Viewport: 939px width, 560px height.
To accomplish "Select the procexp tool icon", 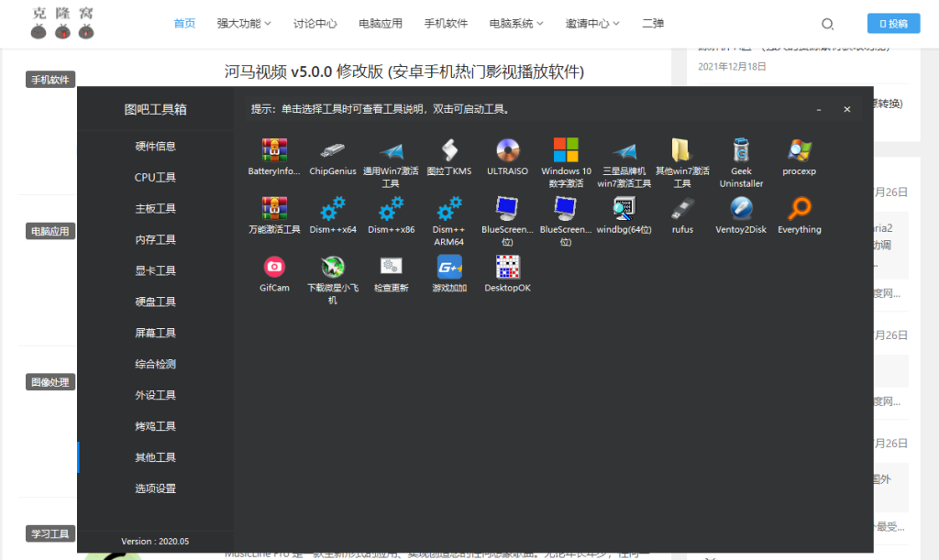I will point(799,150).
